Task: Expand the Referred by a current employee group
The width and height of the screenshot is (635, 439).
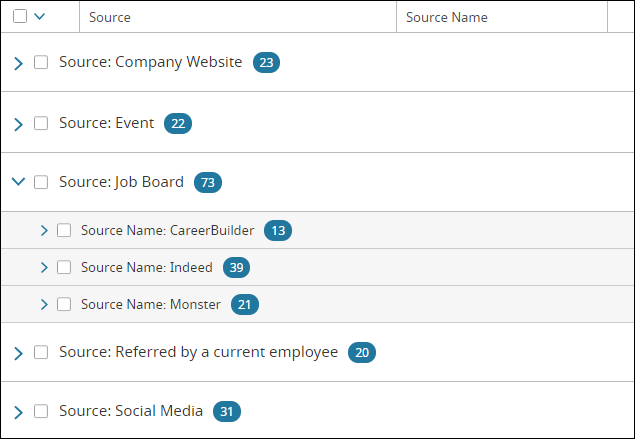Action: [x=18, y=353]
